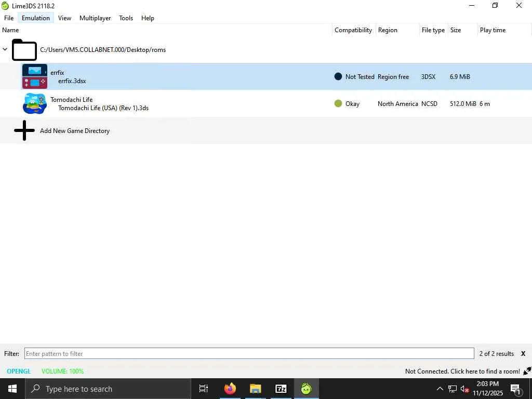The width and height of the screenshot is (532, 399).
Task: Sort by Region column header
Action: [388, 30]
